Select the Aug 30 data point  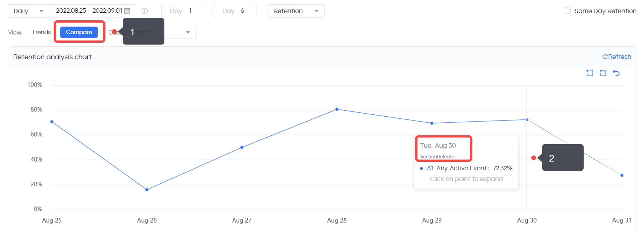[x=527, y=119]
